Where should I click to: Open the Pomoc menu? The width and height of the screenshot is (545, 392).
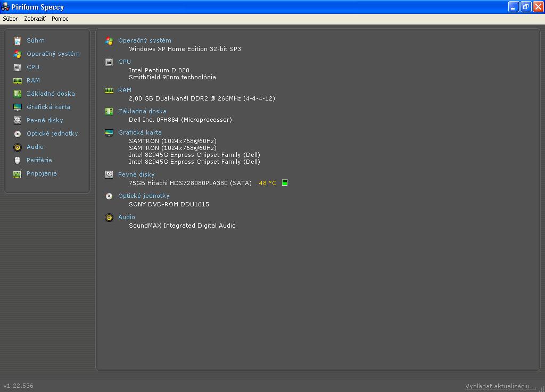60,19
